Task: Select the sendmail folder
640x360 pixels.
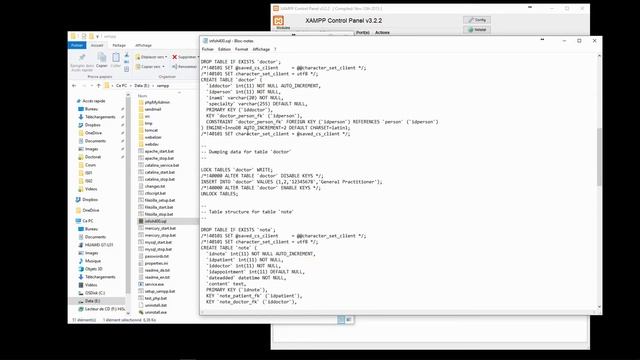Action: pos(153,109)
